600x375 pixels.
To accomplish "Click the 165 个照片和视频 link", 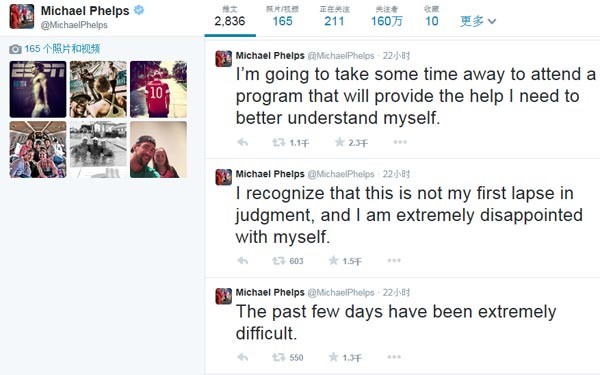I will click(62, 49).
